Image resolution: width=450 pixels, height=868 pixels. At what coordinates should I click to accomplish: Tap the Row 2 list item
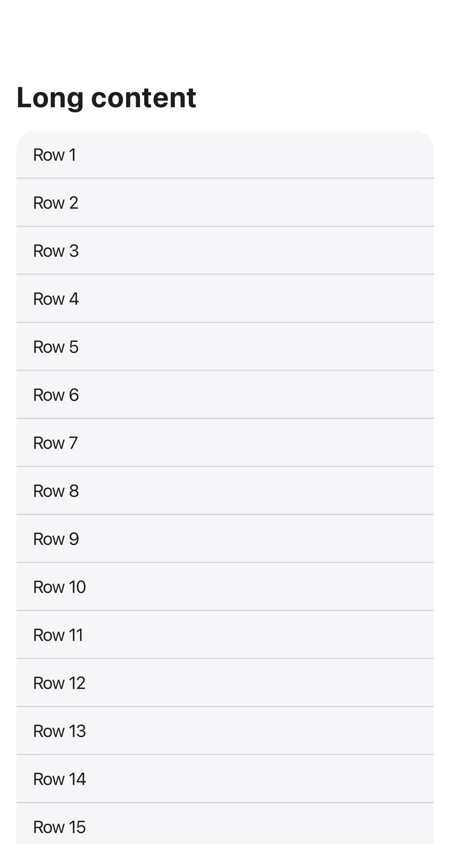[x=225, y=203]
